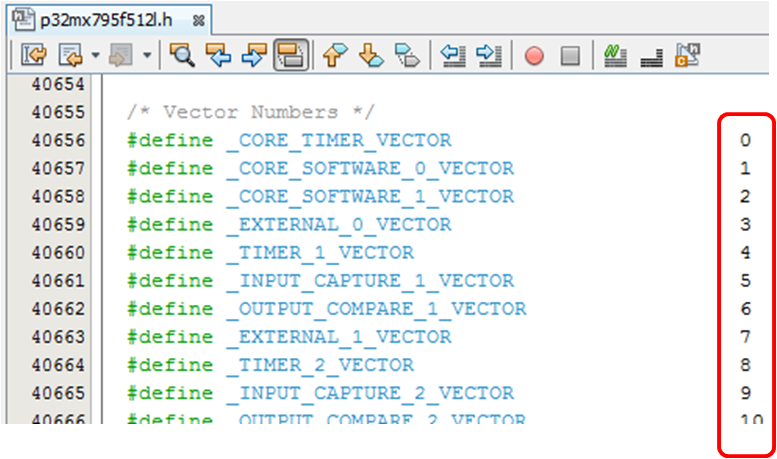Click line number 40665 in gutter

coord(58,394)
